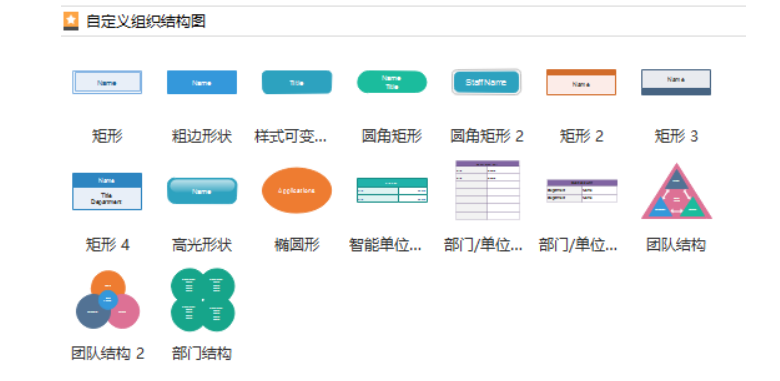Click the 矩形 3 label
The width and height of the screenshot is (780, 381).
677,136
